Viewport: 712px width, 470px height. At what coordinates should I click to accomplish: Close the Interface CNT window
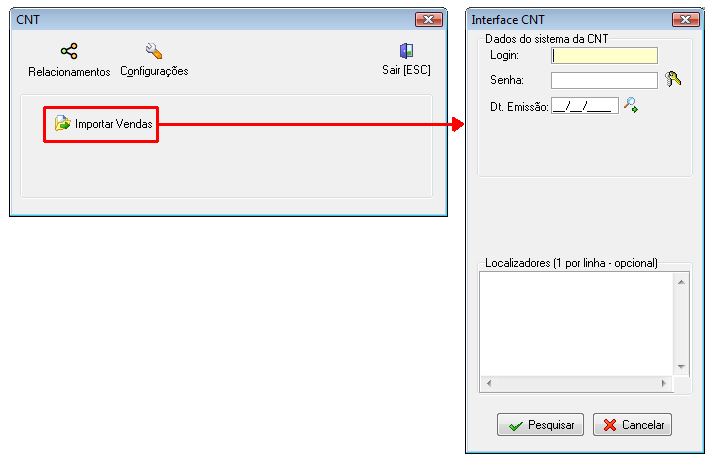coord(686,20)
